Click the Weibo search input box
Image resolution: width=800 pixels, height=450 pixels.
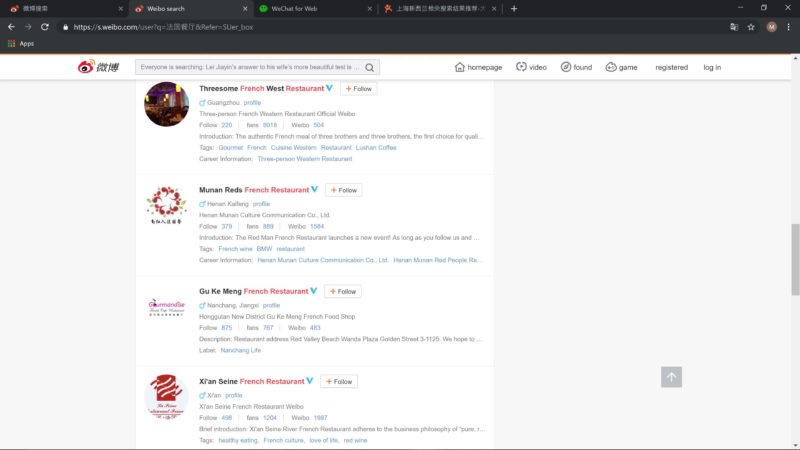250,68
